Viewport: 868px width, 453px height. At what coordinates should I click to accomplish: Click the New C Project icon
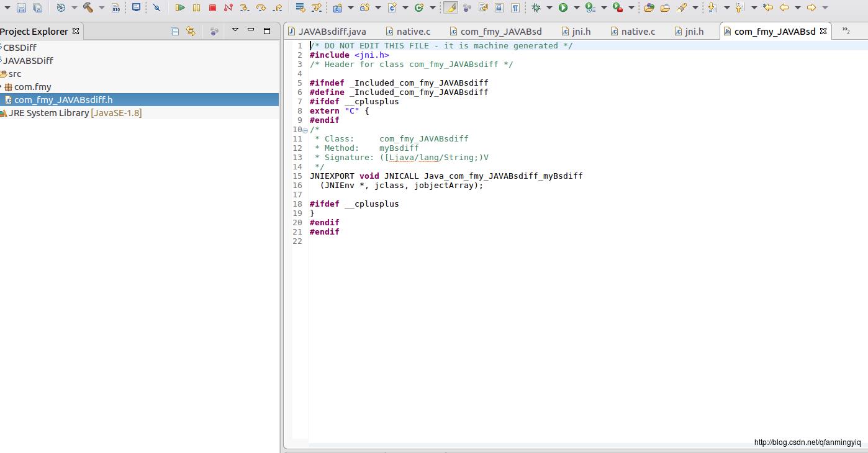coord(337,7)
